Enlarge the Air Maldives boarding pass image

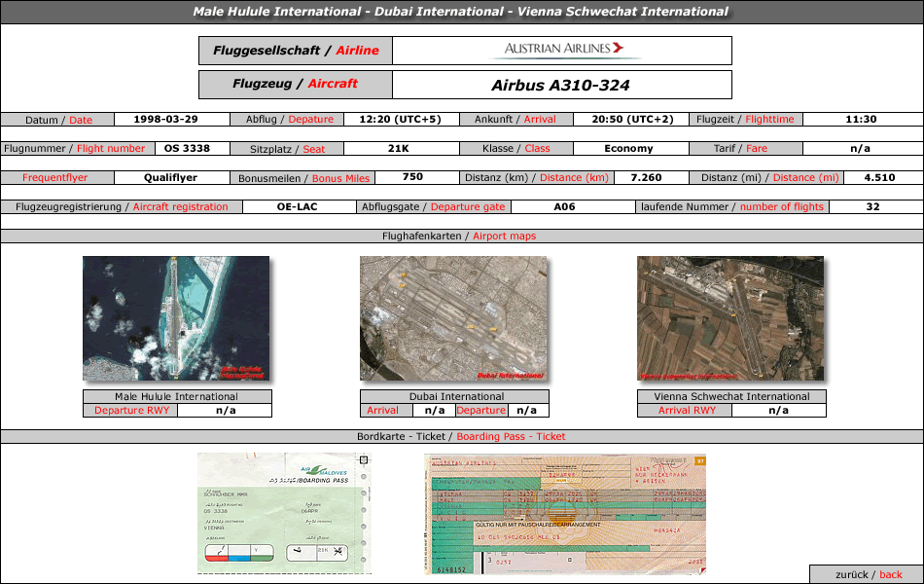(286, 513)
